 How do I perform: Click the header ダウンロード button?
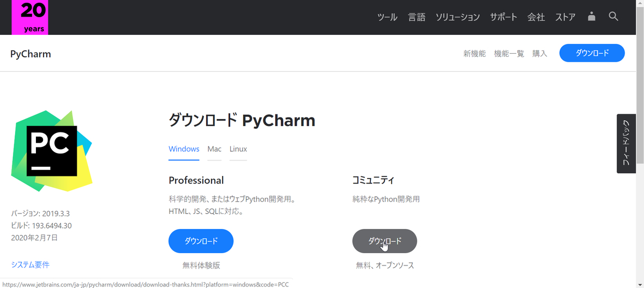pyautogui.click(x=592, y=53)
